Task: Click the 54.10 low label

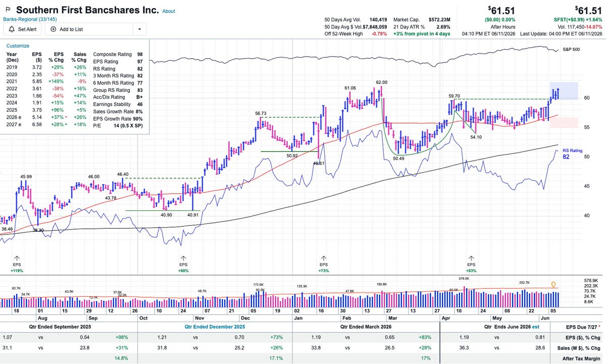Action: pyautogui.click(x=476, y=137)
